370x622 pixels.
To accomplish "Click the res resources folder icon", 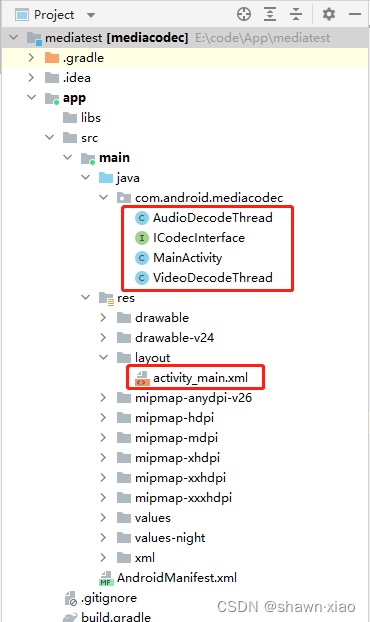I will pos(106,298).
